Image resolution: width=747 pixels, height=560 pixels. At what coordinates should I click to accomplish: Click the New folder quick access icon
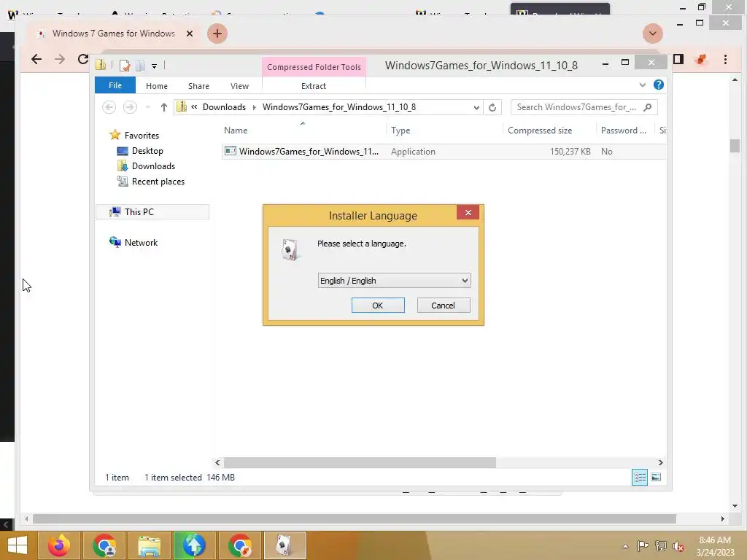coord(140,66)
